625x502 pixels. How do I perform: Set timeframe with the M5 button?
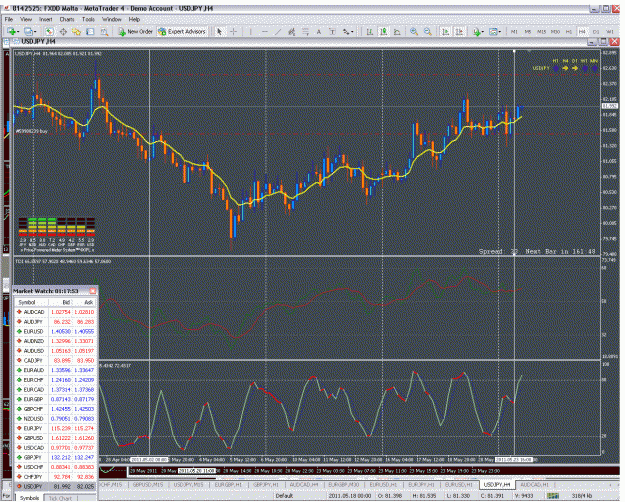[x=528, y=31]
